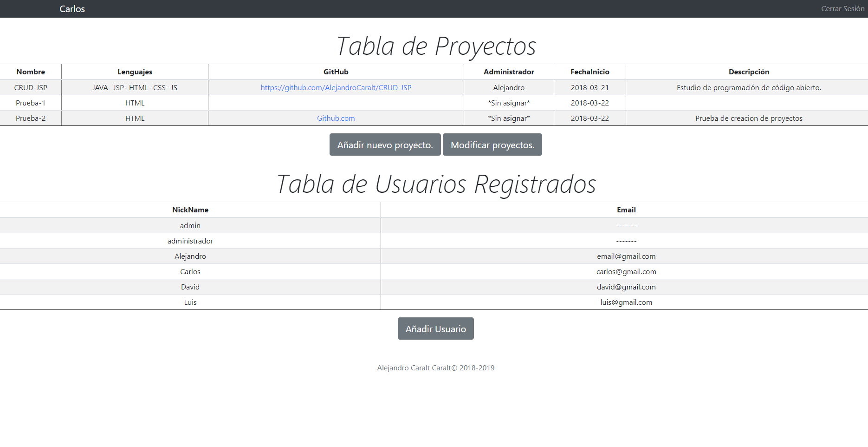
Task: Select the GitHub column header
Action: [336, 72]
